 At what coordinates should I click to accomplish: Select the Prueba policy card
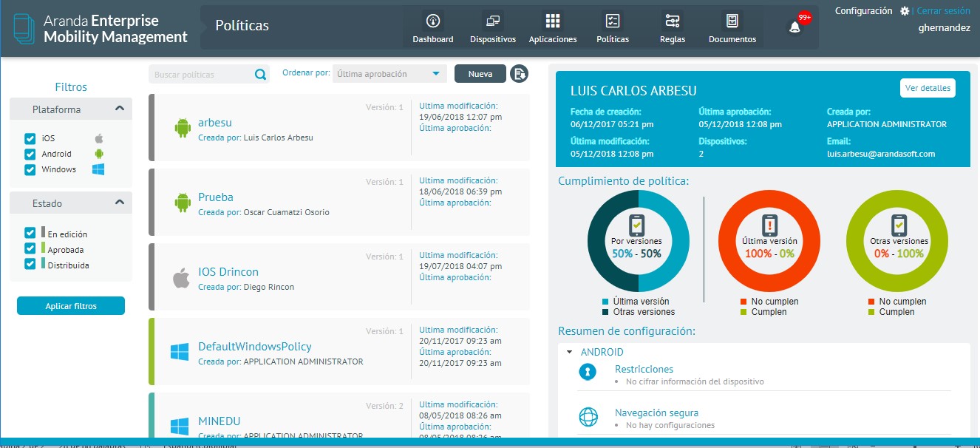point(340,202)
